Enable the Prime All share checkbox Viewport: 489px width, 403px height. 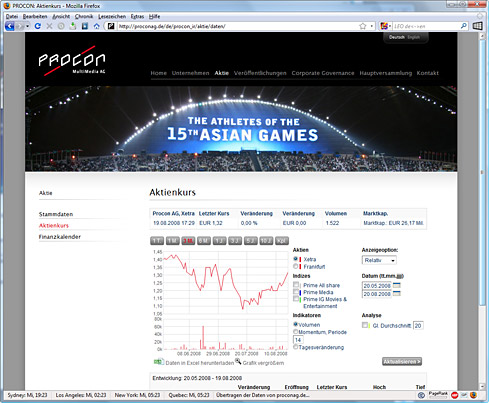coord(296,284)
